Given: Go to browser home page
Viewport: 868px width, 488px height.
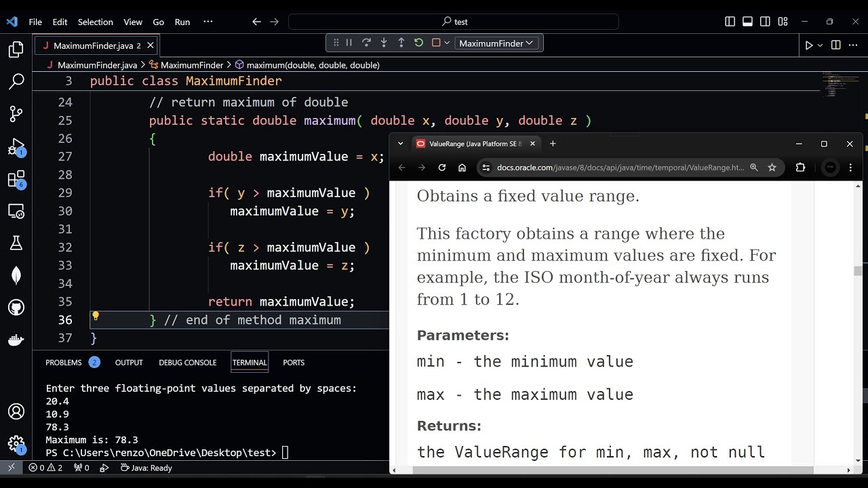Looking at the screenshot, I should tap(462, 167).
